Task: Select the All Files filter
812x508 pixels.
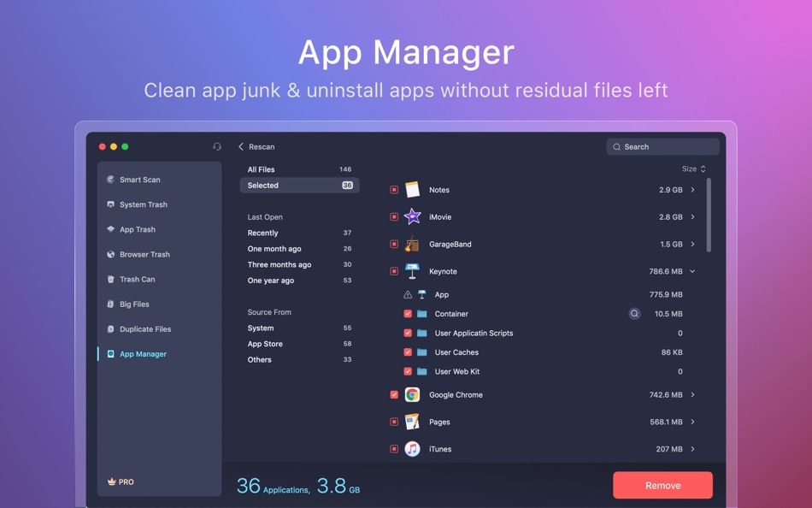Action: pyautogui.click(x=299, y=169)
